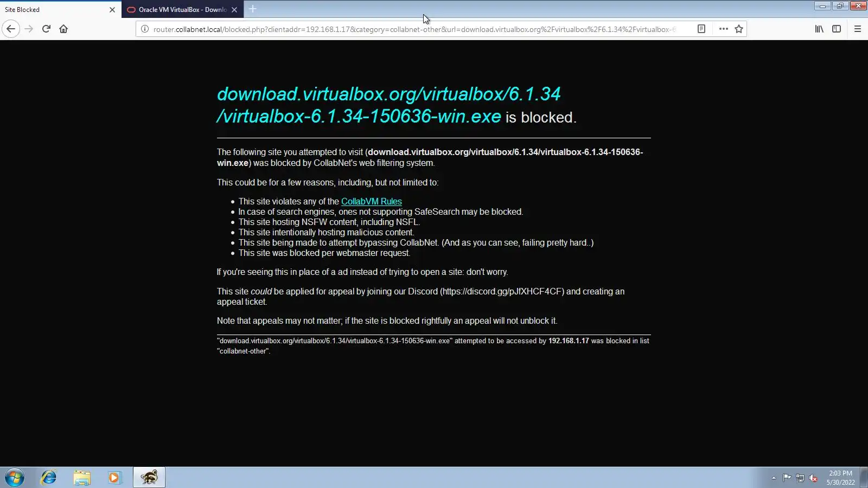Switch to Oracle VM VirtualBox tab
This screenshot has width=868, height=488.
coord(182,10)
